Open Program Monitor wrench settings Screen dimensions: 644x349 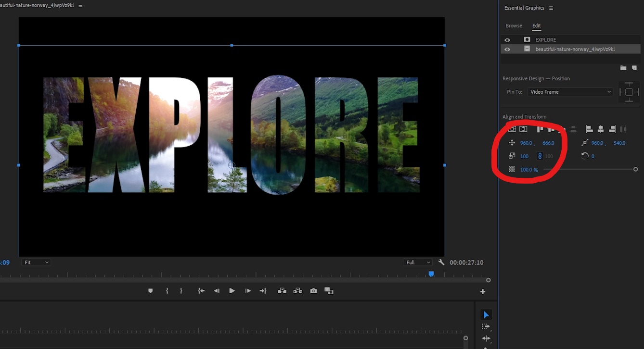pos(441,262)
